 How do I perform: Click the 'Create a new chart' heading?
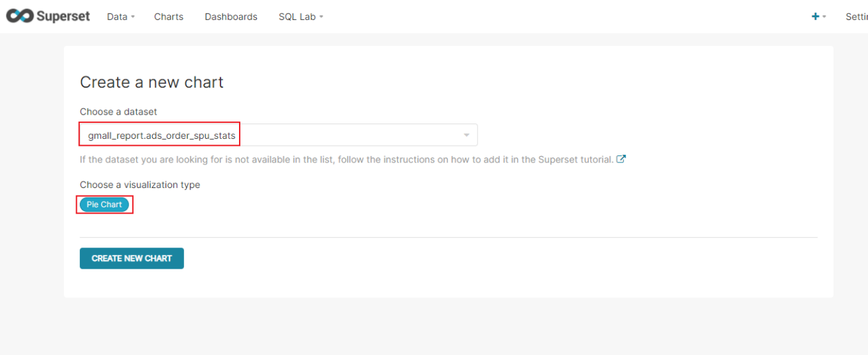(x=151, y=82)
